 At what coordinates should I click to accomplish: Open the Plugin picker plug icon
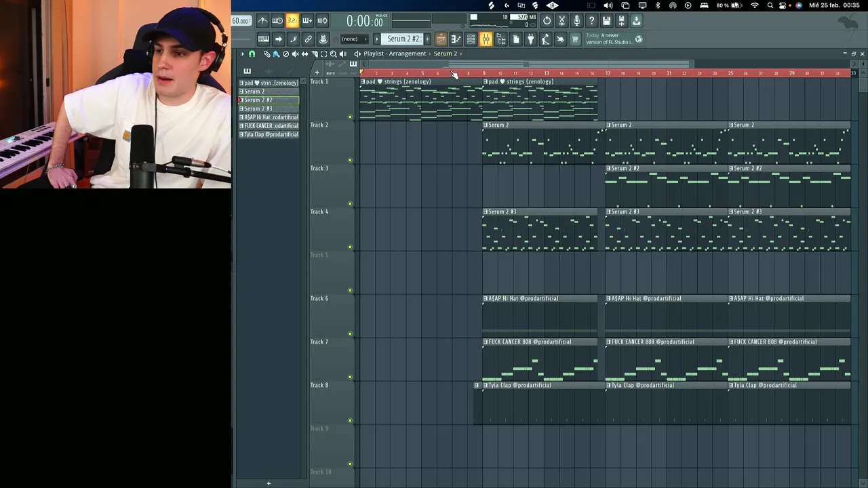(x=530, y=39)
